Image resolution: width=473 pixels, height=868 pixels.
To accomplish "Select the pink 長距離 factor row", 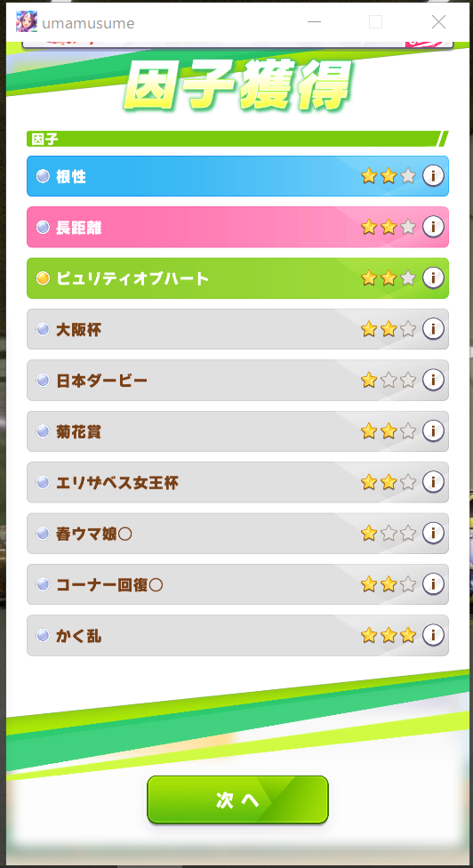I will tap(238, 227).
